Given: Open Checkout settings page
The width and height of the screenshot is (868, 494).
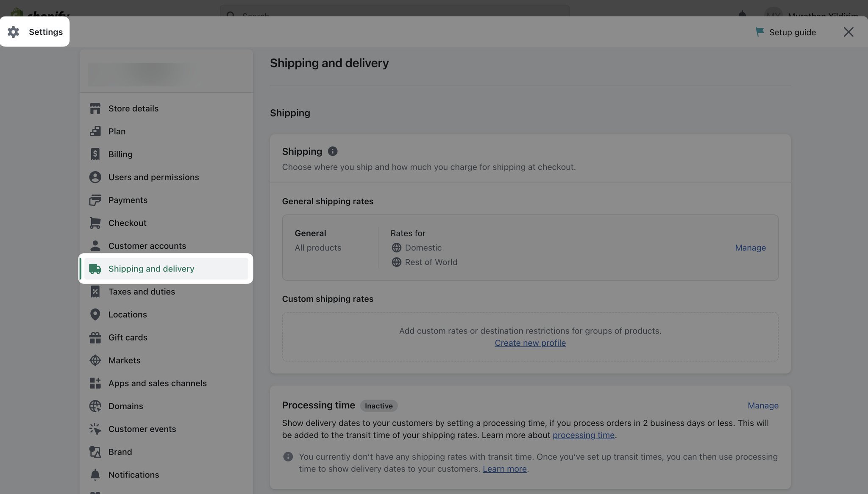Looking at the screenshot, I should [x=166, y=223].
